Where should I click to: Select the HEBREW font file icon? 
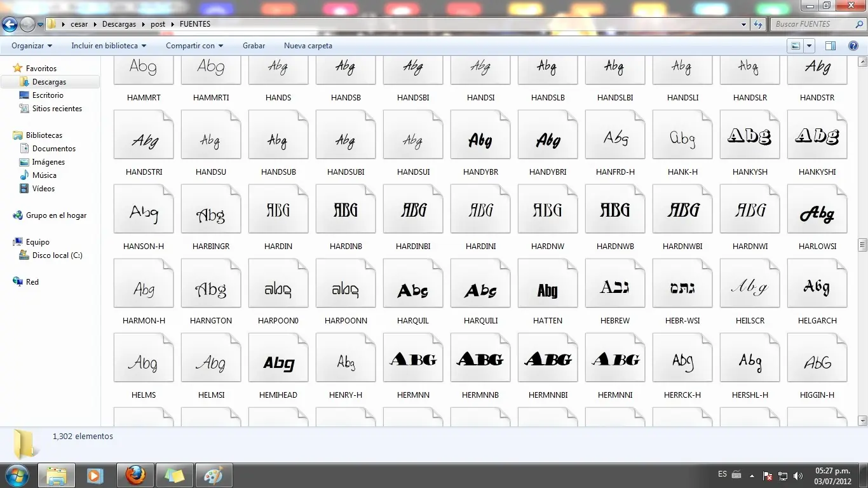(615, 285)
